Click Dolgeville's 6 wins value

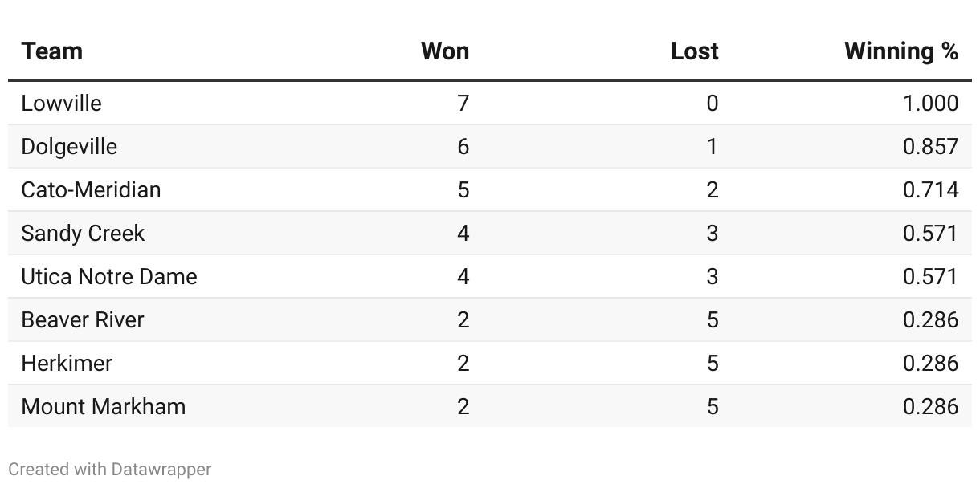(x=463, y=147)
